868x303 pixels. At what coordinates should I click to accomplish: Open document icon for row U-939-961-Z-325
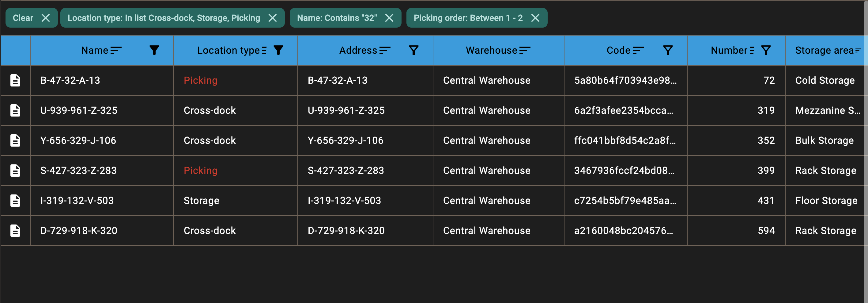click(x=15, y=110)
